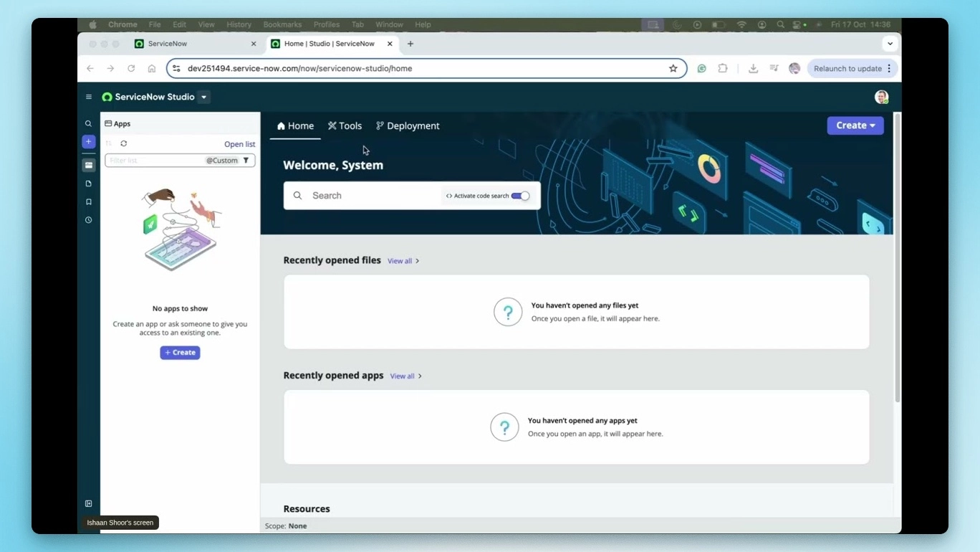This screenshot has height=552, width=980.
Task: Open the Bookmarks menu in the menu bar
Action: 282,24
